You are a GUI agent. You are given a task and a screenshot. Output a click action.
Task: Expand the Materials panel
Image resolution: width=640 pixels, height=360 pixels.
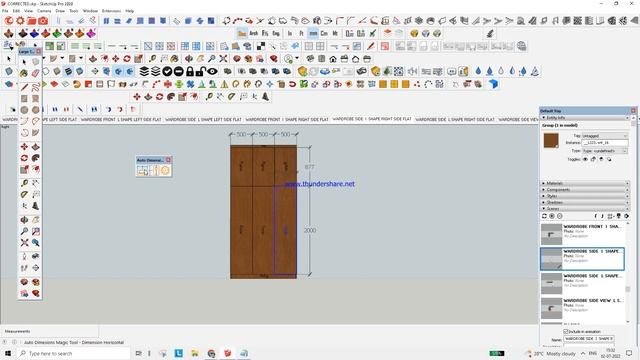click(585, 183)
